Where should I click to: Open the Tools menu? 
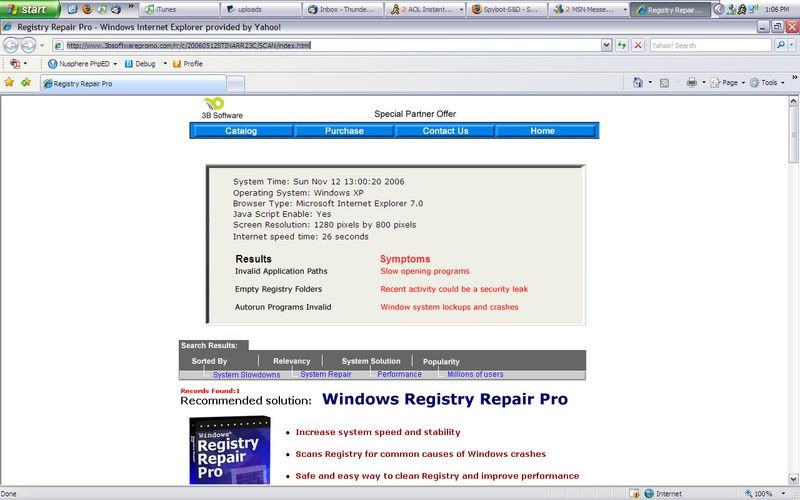click(767, 82)
